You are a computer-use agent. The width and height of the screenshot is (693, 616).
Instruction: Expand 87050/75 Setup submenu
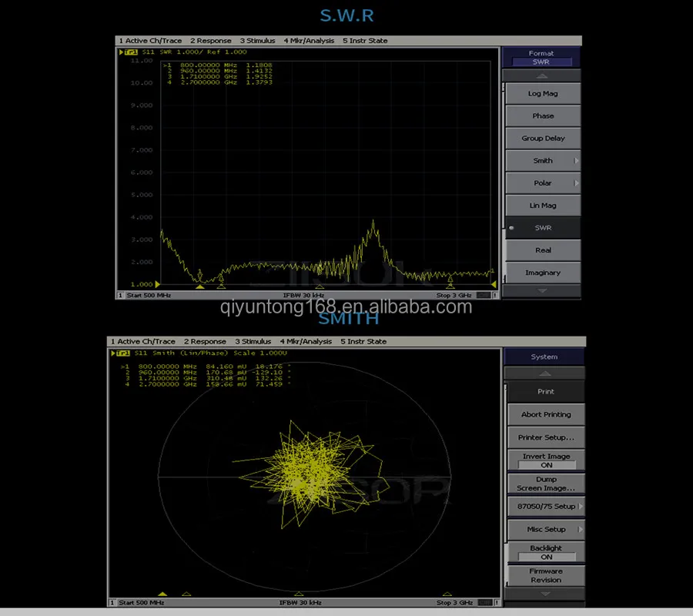pyautogui.click(x=546, y=507)
